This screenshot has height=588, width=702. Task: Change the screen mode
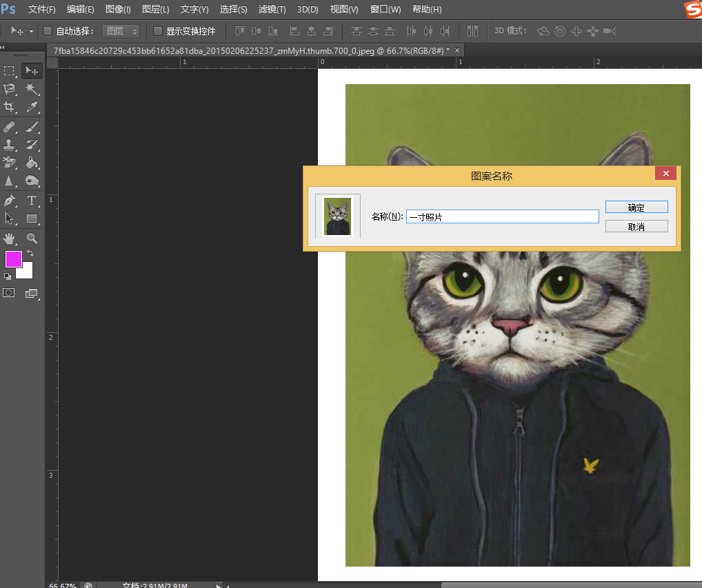pyautogui.click(x=31, y=294)
